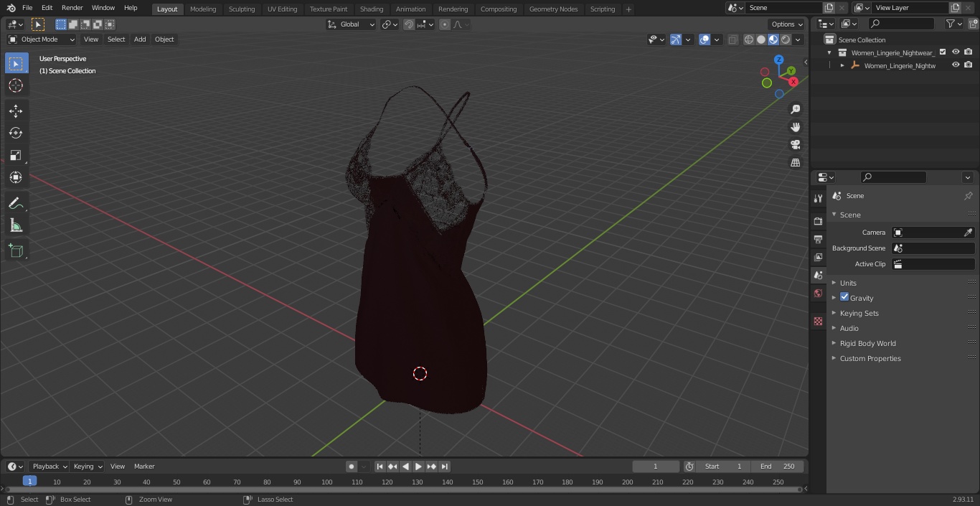Screen dimensions: 980x506
Task: Click the pan hand viewport gizmo
Action: pyautogui.click(x=795, y=127)
